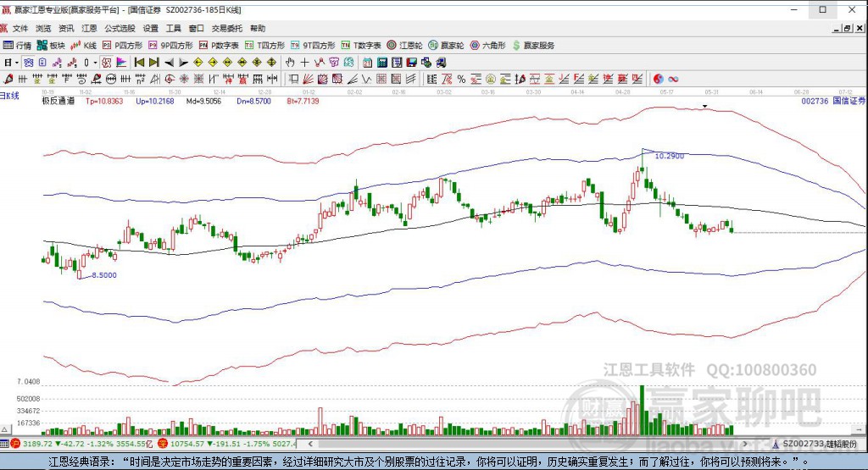Open the 六角形 hexagon tool
Image resolution: width=868 pixels, height=470 pixels.
pyautogui.click(x=487, y=46)
